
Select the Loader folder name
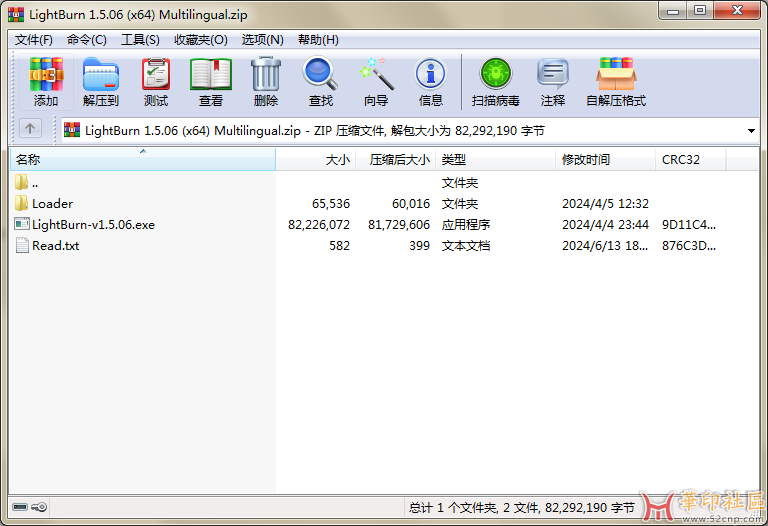[52, 204]
